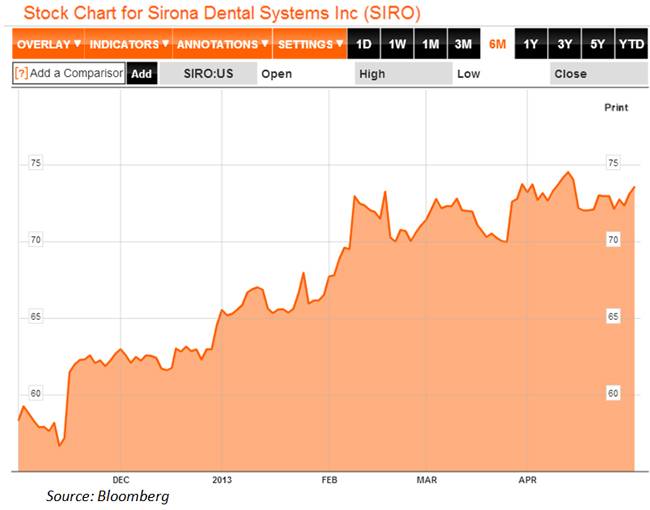Click the Add a Comparison input field
Screen dimensions: 650x510
[76, 73]
